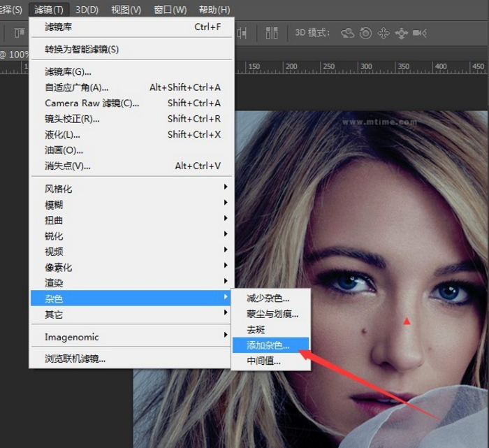Image resolution: width=489 pixels, height=448 pixels.
Task: Choose 添加杂色... from the submenu
Action: (268, 345)
